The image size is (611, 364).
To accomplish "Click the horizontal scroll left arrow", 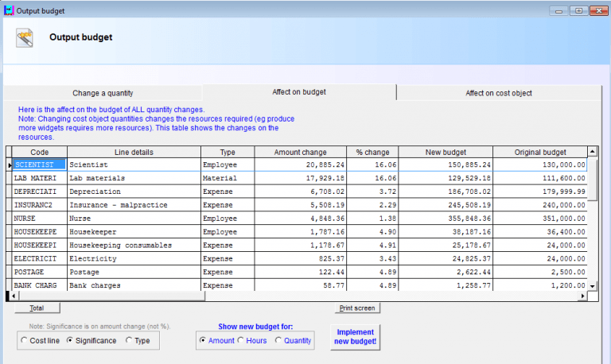I will click(x=14, y=296).
